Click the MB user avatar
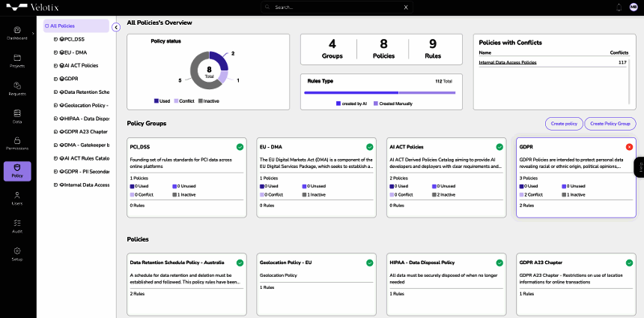 coord(634,7)
